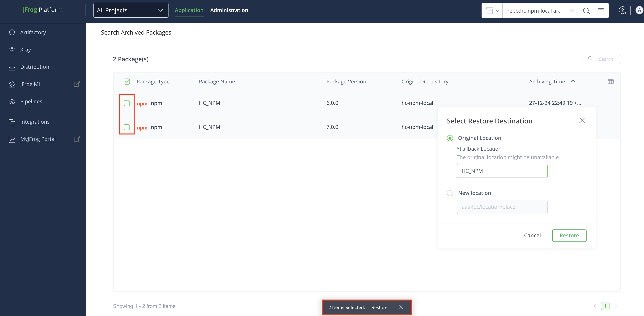Cancel the Select Restore Destination dialog
644x316 pixels.
pos(532,235)
